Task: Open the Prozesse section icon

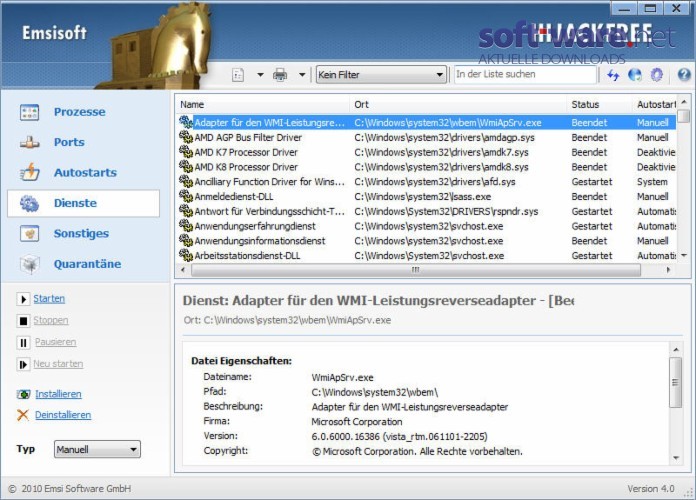Action: (29, 112)
